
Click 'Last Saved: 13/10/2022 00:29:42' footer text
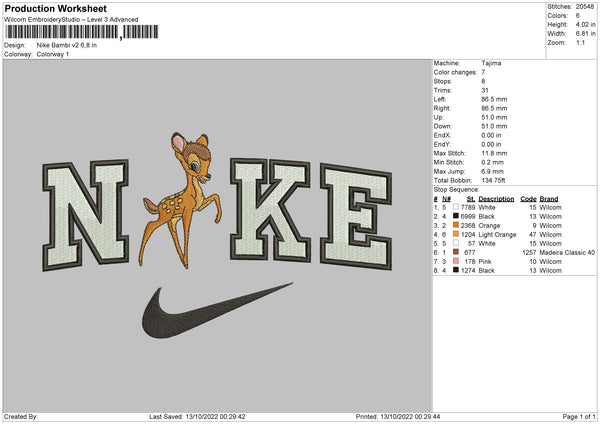(x=197, y=416)
